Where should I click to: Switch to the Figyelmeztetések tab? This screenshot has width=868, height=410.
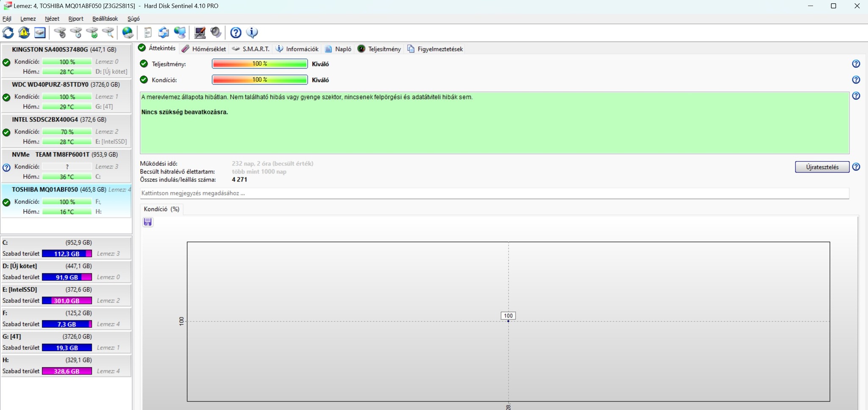[435, 49]
